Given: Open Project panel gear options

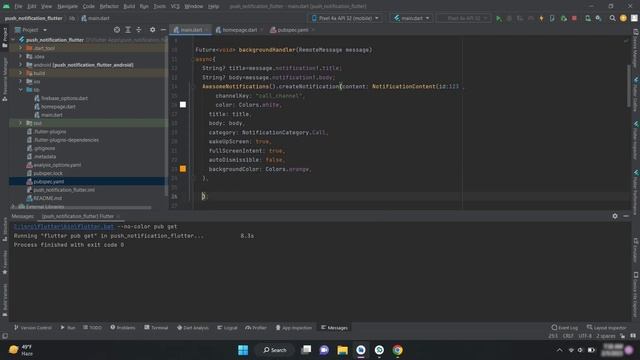Looking at the screenshot, I should [152, 30].
